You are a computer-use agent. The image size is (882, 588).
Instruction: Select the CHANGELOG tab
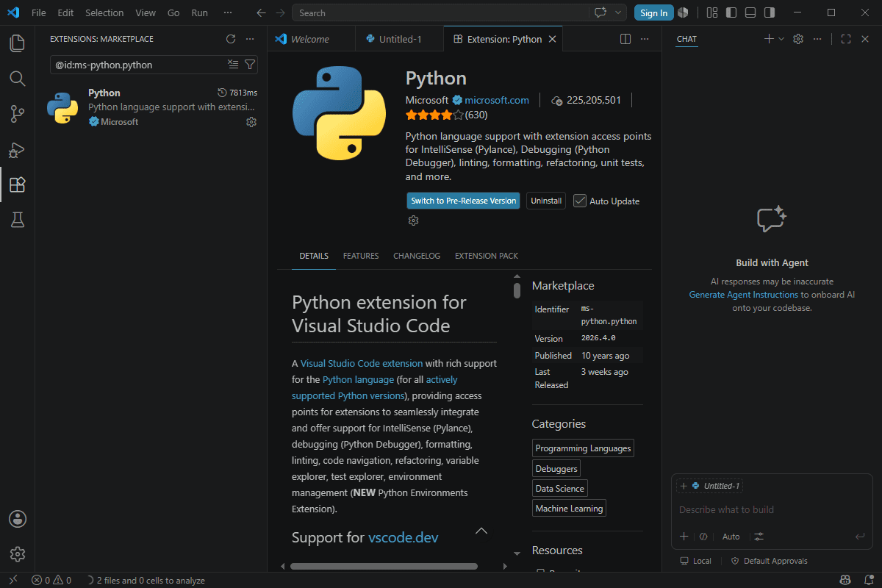(417, 256)
